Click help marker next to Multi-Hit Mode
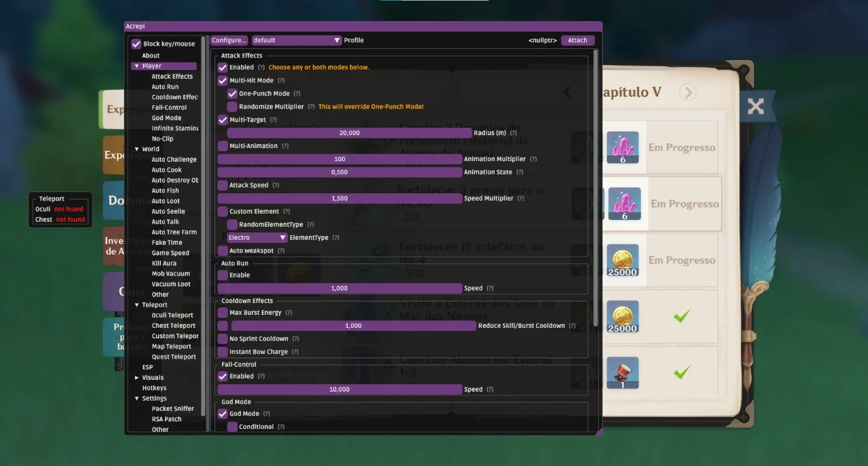Viewport: 868px width, 466px height. (281, 81)
